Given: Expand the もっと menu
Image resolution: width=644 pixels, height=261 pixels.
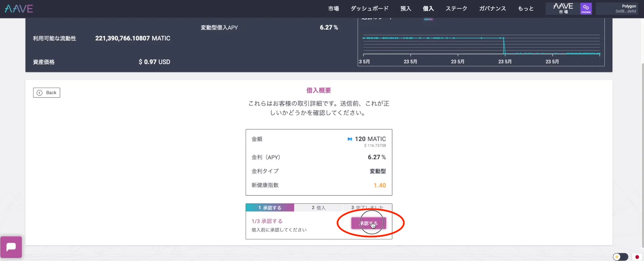Looking at the screenshot, I should pyautogui.click(x=526, y=8).
